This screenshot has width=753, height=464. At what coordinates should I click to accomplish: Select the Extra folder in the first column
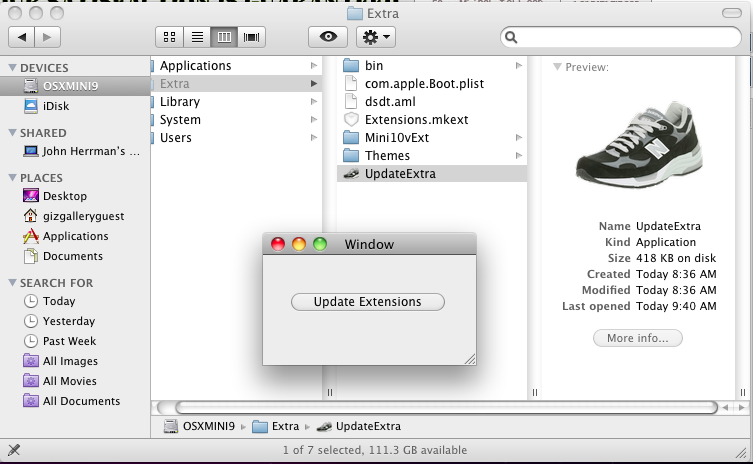(236, 84)
